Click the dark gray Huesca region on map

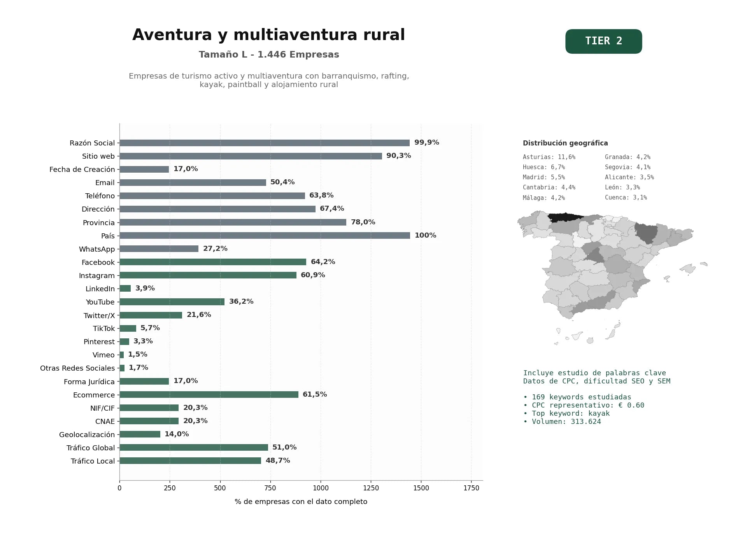pos(646,233)
